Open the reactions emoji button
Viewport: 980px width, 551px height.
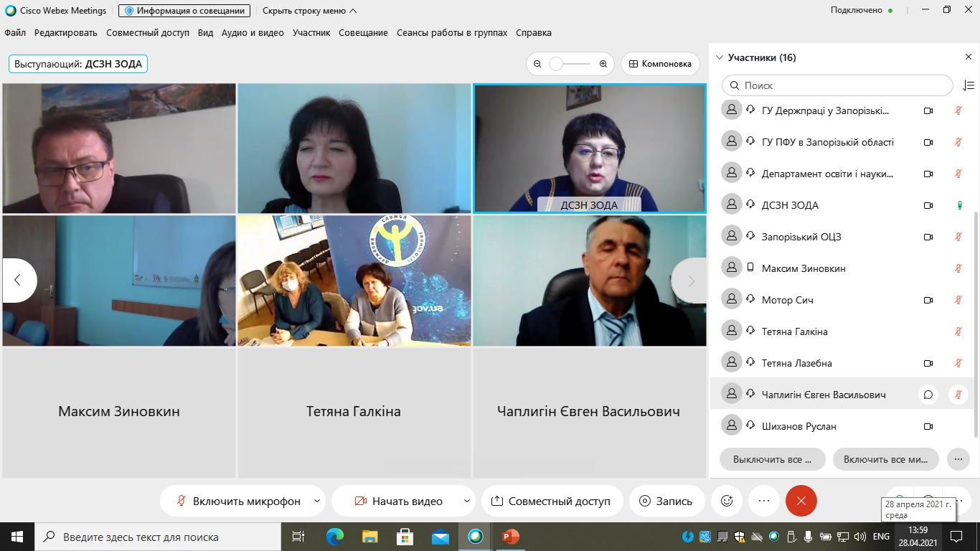tap(727, 501)
